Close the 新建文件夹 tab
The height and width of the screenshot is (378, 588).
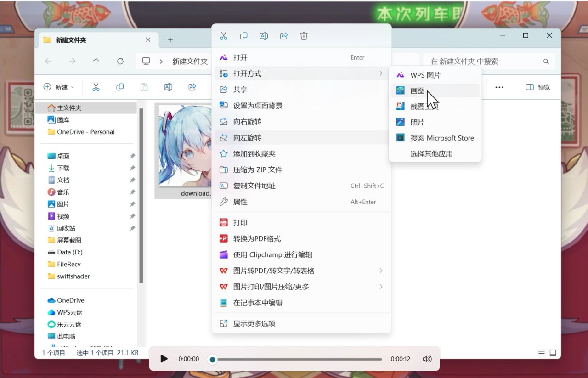pyautogui.click(x=148, y=40)
